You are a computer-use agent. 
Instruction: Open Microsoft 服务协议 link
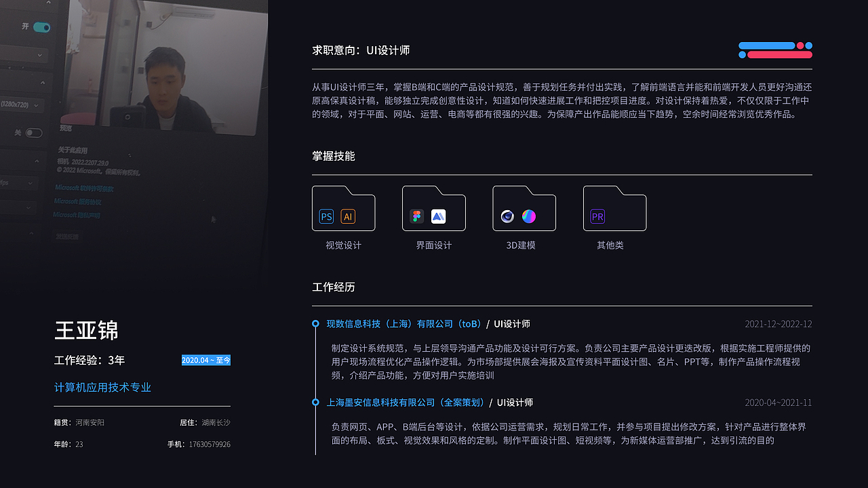tap(77, 201)
